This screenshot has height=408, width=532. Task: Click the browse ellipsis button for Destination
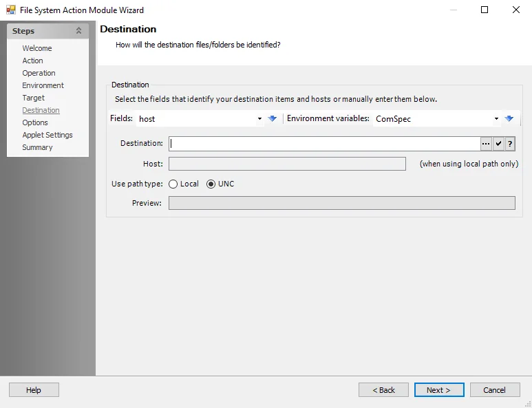coord(486,144)
